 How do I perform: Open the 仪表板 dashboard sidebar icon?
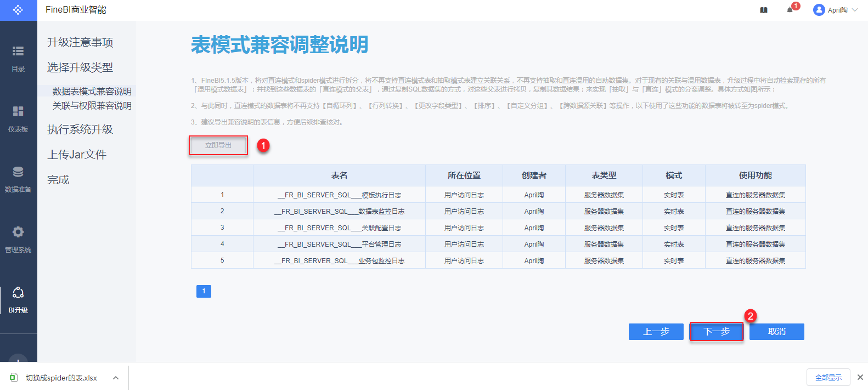18,111
